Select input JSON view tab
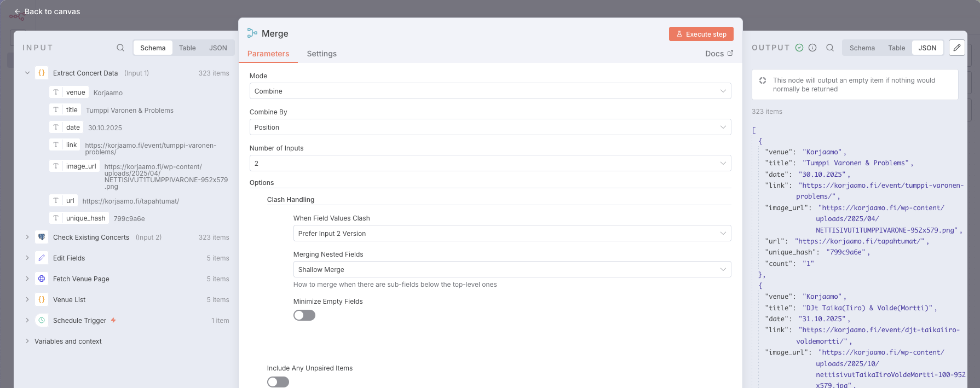 [x=218, y=48]
